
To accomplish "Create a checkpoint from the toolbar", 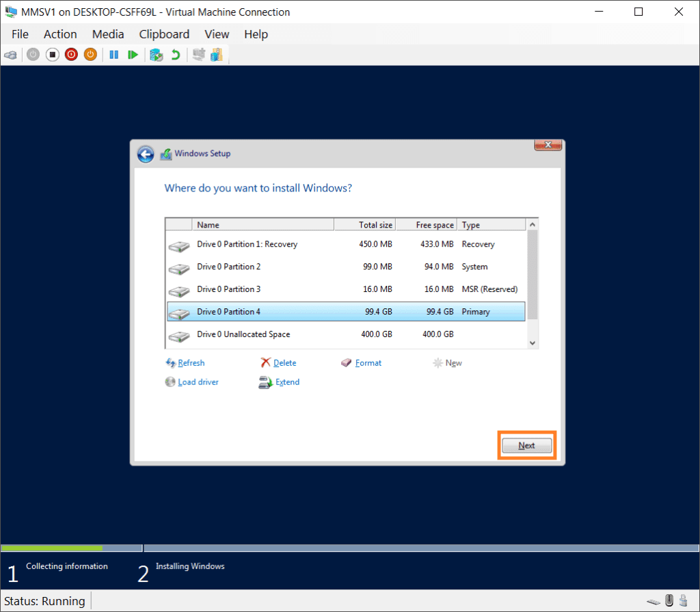I will tap(157, 55).
